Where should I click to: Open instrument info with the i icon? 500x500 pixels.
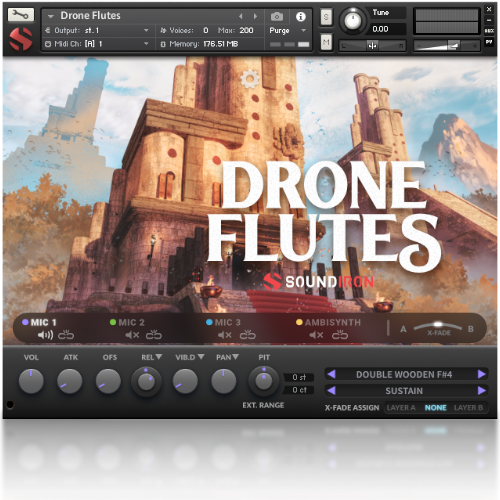[x=300, y=16]
